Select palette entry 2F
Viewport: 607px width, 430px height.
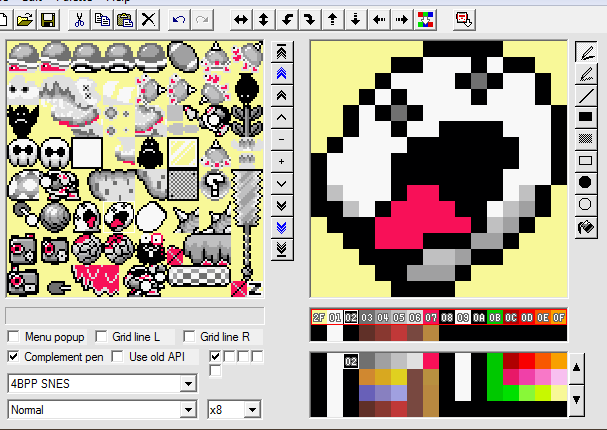(x=319, y=317)
